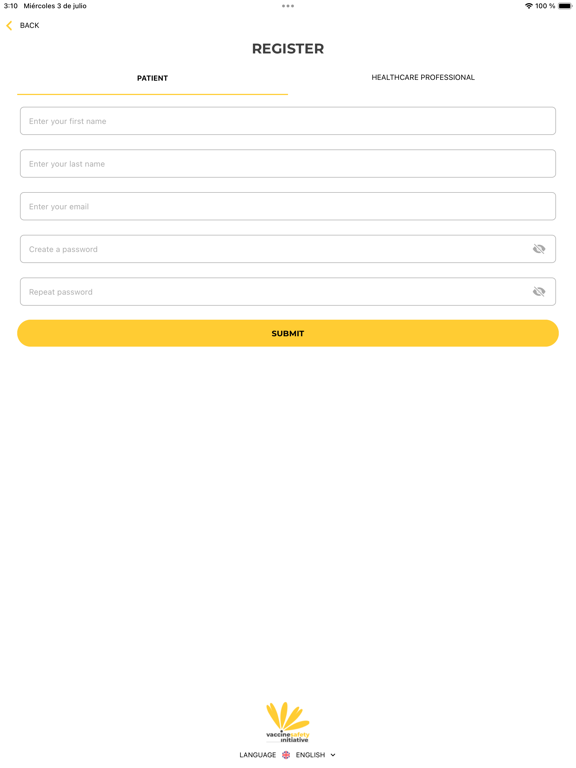This screenshot has width=576, height=768.
Task: Focus the first name input field
Action: (x=288, y=121)
